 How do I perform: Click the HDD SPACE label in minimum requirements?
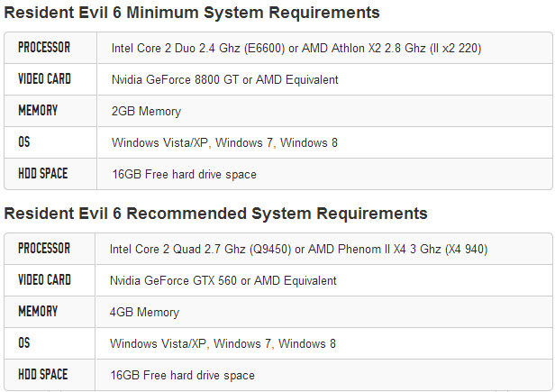(42, 174)
